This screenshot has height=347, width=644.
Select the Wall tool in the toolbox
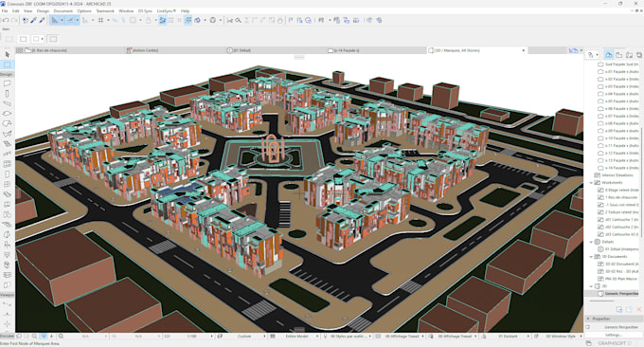click(7, 83)
